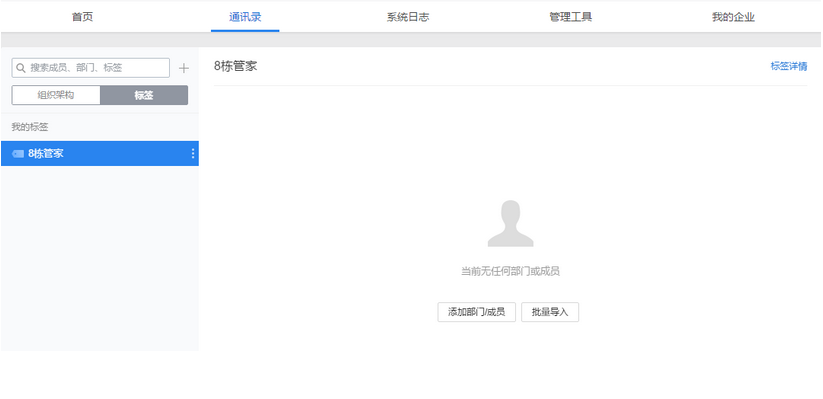The image size is (823, 399).
Task: Select the 8栋管家 tag in the sidebar
Action: pos(100,153)
